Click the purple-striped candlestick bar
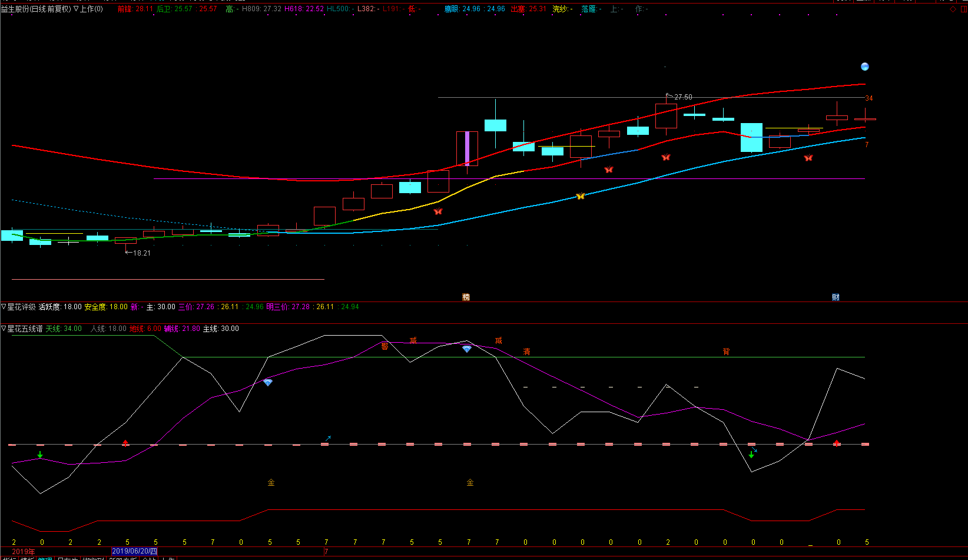The height and width of the screenshot is (560, 968). pyautogui.click(x=467, y=148)
